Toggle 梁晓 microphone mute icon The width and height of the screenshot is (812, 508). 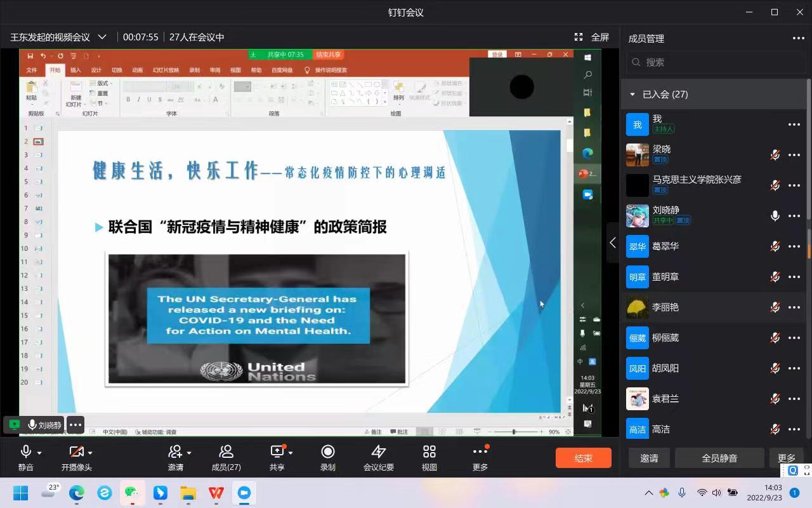tap(775, 155)
